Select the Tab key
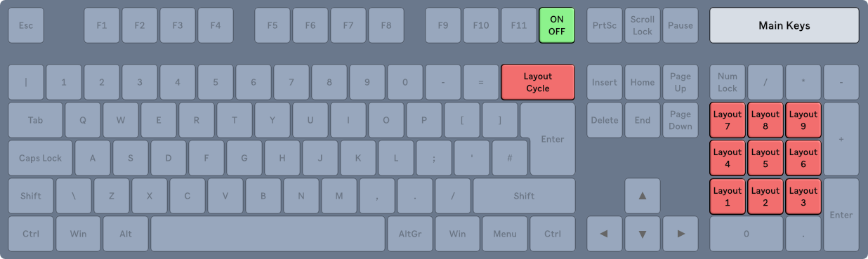This screenshot has height=259, width=868. click(x=36, y=120)
